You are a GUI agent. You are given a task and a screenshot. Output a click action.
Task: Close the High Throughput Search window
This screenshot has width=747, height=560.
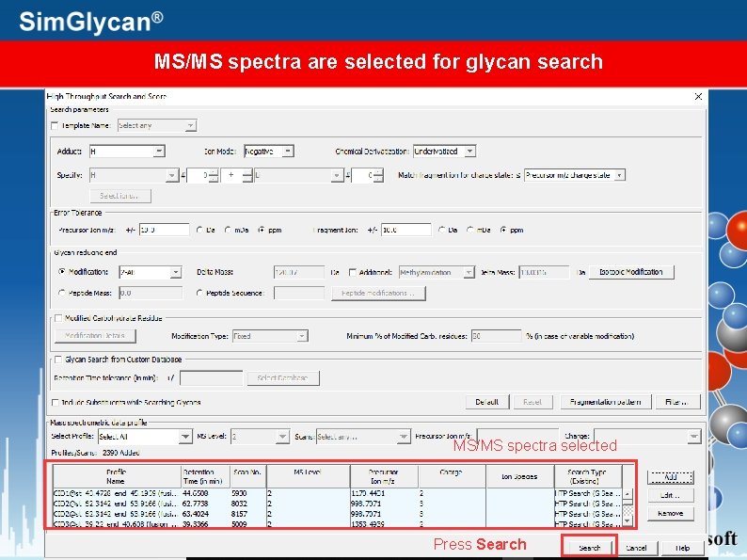pos(698,96)
